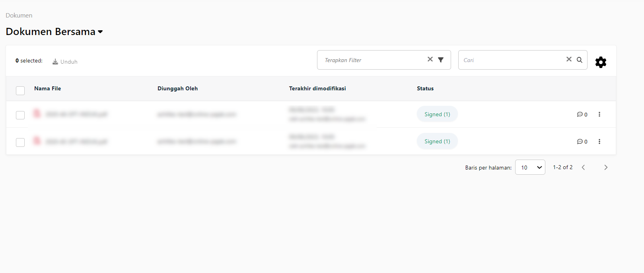Viewport: 644px width, 273px height.
Task: Go to next page arrow
Action: 606,168
